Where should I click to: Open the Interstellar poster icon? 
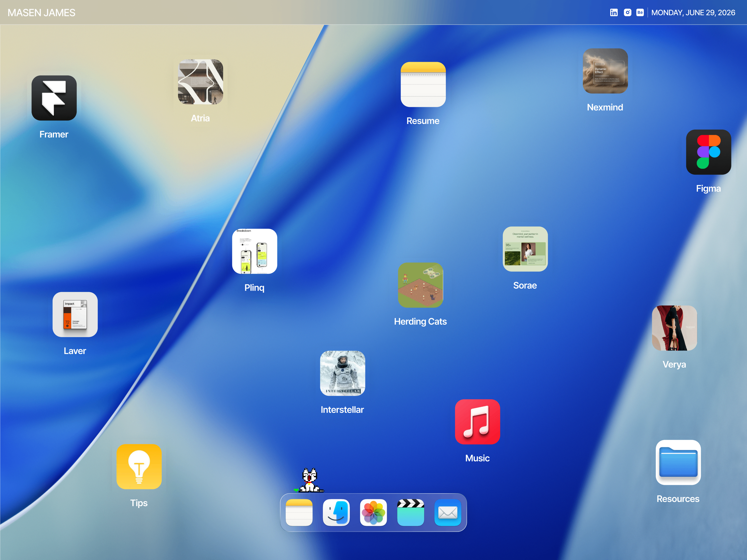click(x=342, y=373)
